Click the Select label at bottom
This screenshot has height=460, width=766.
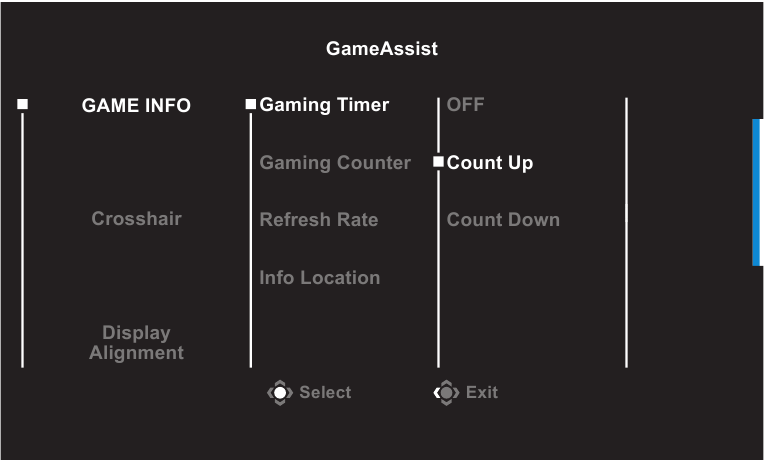point(325,393)
